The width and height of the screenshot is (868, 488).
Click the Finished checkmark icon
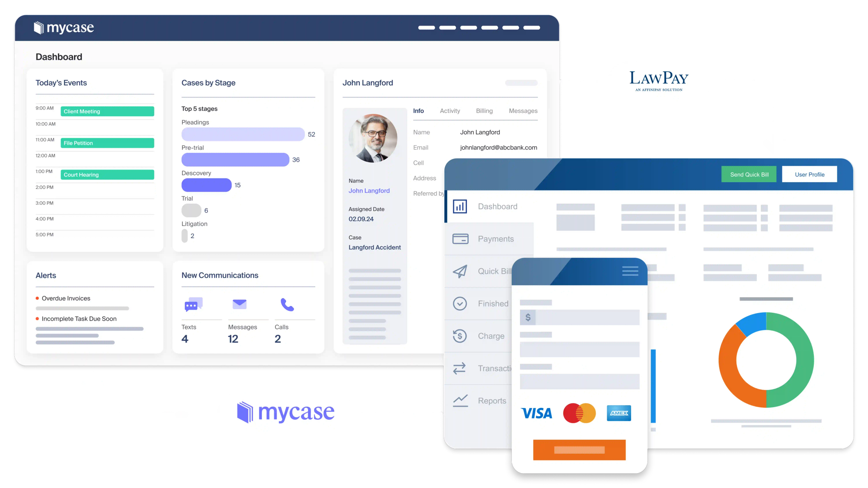pos(460,303)
